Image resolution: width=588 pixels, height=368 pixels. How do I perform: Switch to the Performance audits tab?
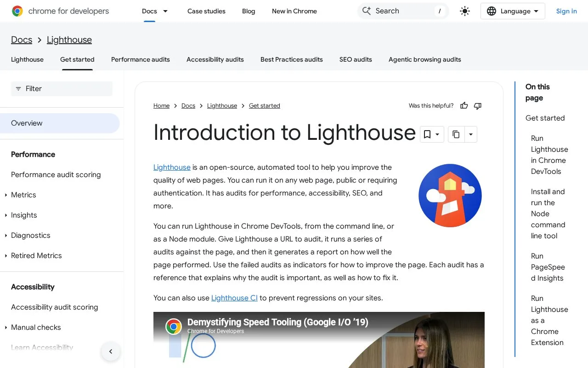pyautogui.click(x=141, y=59)
